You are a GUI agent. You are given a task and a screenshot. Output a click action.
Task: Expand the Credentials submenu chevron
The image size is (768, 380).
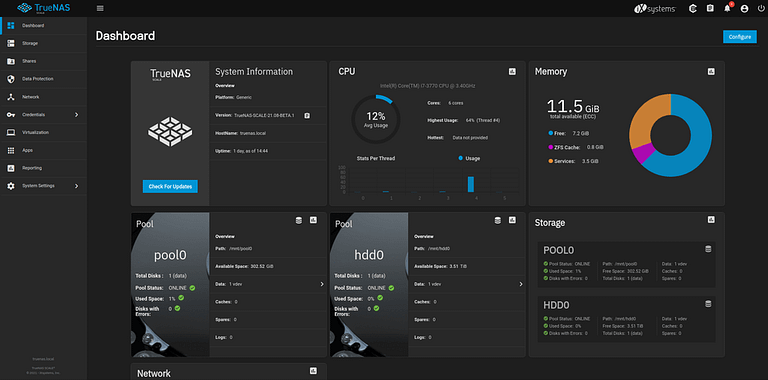click(x=76, y=115)
